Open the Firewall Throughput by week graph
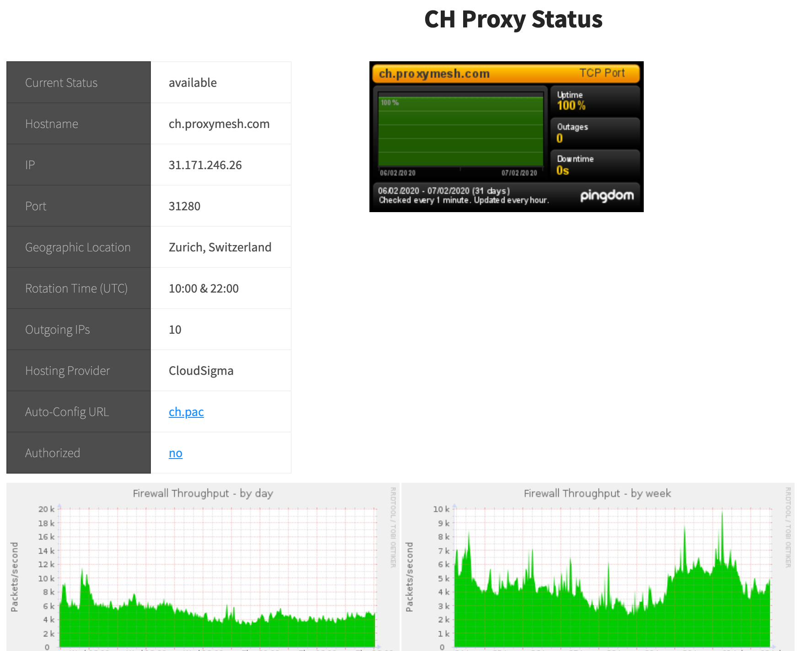This screenshot has width=812, height=651. point(598,567)
